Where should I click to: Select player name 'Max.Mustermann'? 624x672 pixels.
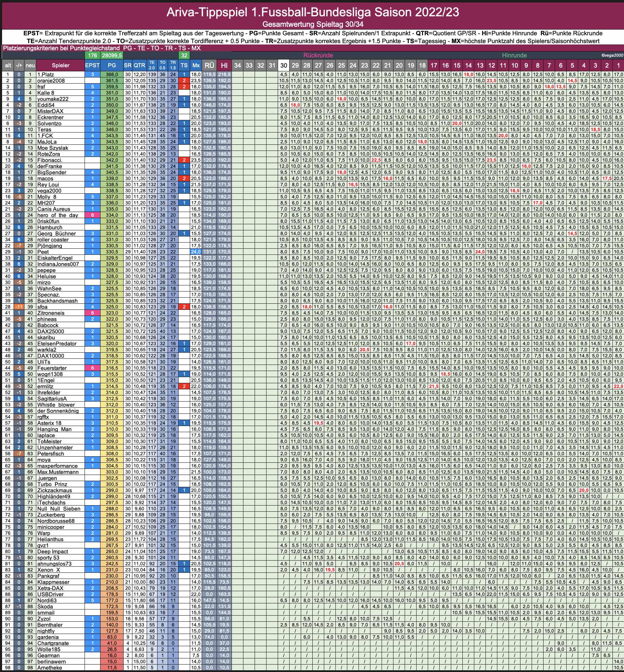coord(58,472)
